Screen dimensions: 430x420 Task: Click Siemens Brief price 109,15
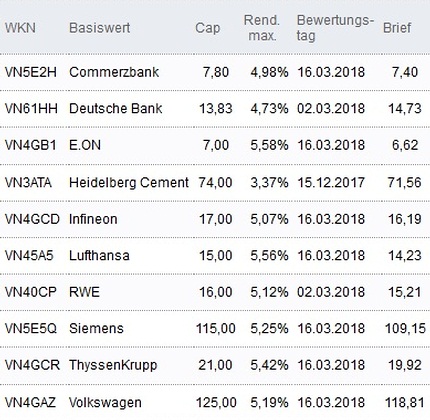405,328
